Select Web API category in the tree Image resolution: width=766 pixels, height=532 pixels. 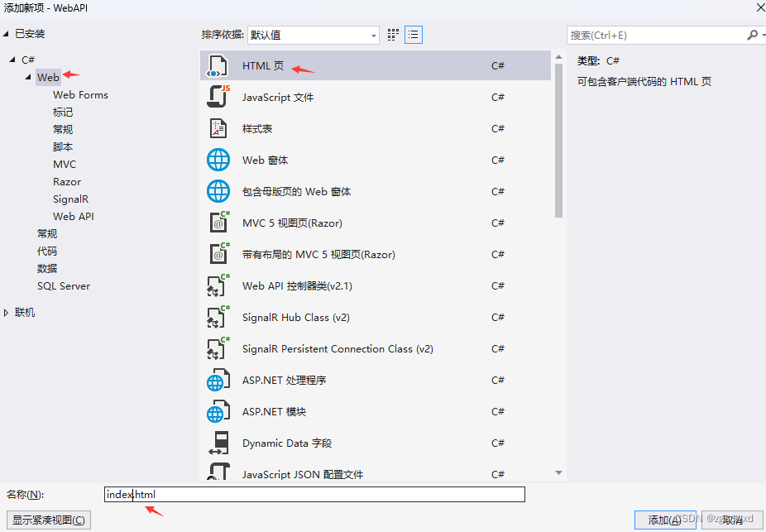74,217
